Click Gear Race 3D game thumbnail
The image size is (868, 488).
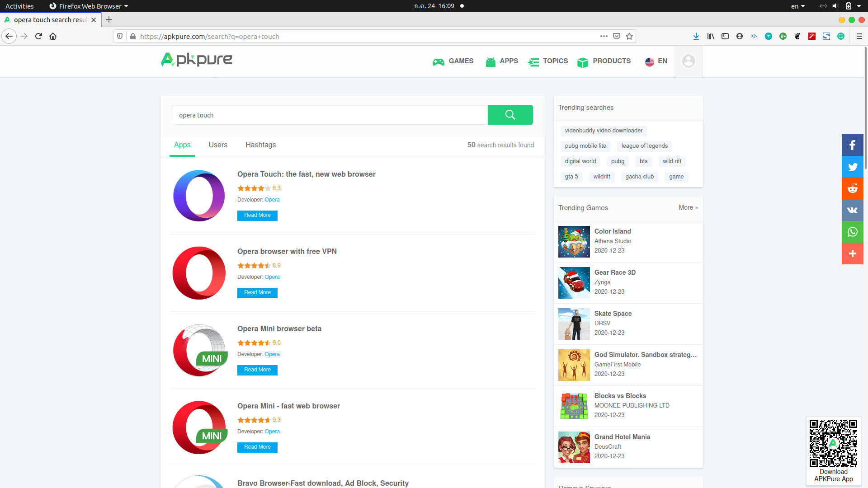tap(574, 283)
